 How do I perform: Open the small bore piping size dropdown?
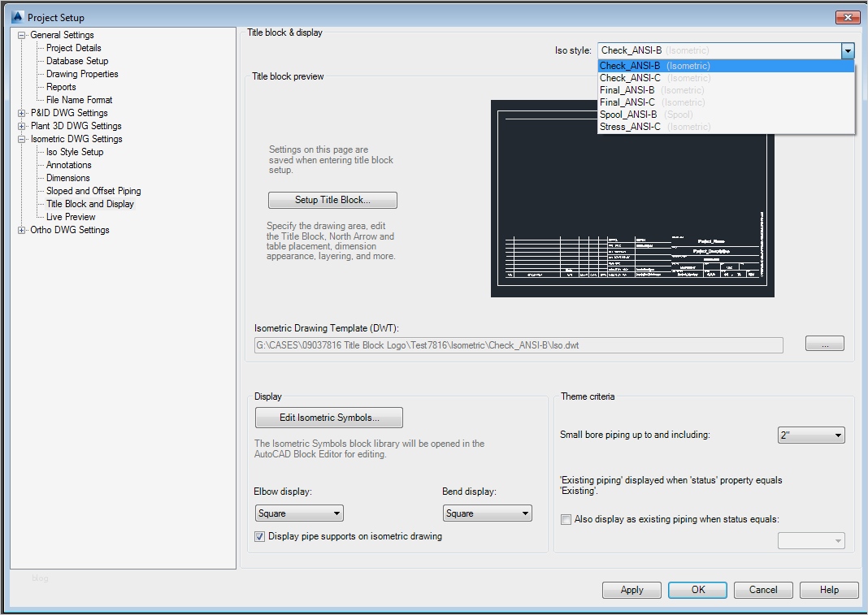pyautogui.click(x=811, y=435)
